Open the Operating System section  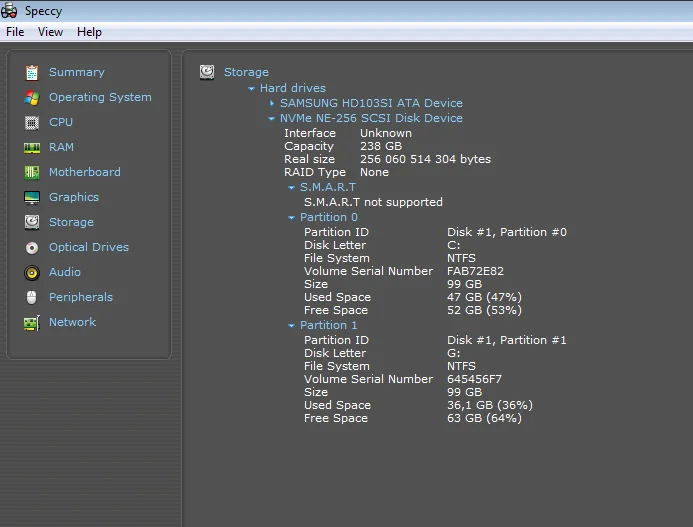pyautogui.click(x=100, y=97)
